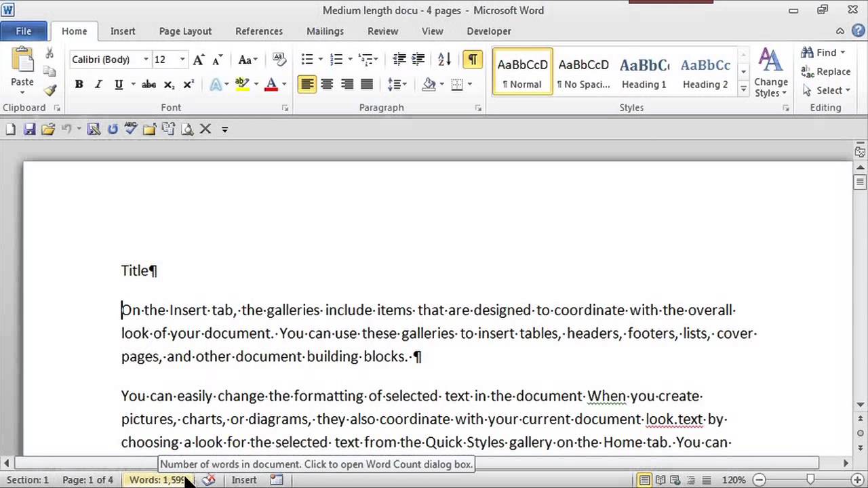Open the Line Spacing dropdown
868x488 pixels.
397,85
